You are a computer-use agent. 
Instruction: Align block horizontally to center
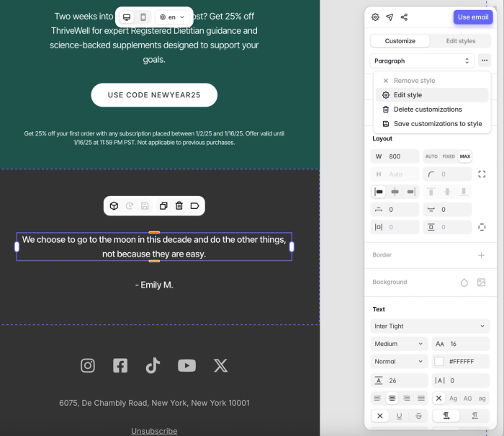pyautogui.click(x=395, y=192)
